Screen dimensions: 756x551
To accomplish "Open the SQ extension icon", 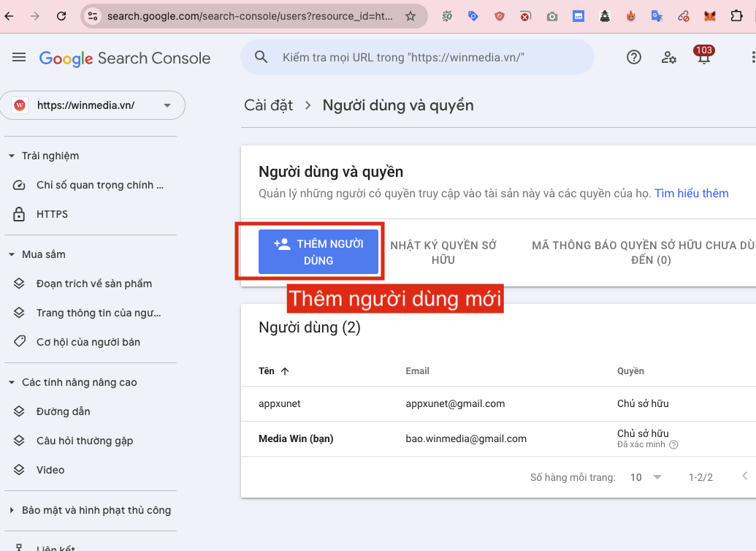I will tap(447, 16).
